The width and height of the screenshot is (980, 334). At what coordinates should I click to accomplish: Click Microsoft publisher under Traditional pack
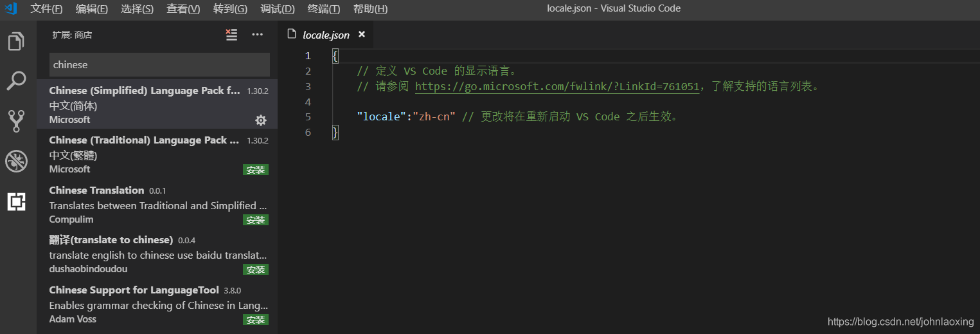coord(69,169)
